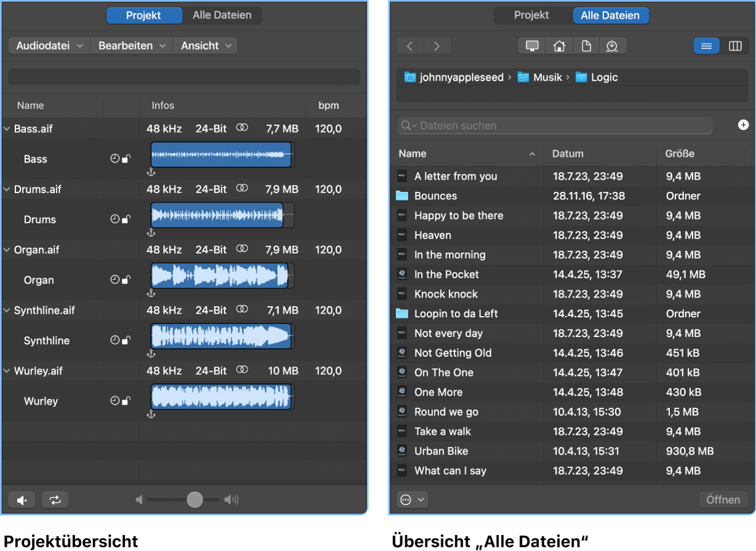This screenshot has height=551, width=756.
Task: Click the preview speaker button in Project browser
Action: [22, 500]
